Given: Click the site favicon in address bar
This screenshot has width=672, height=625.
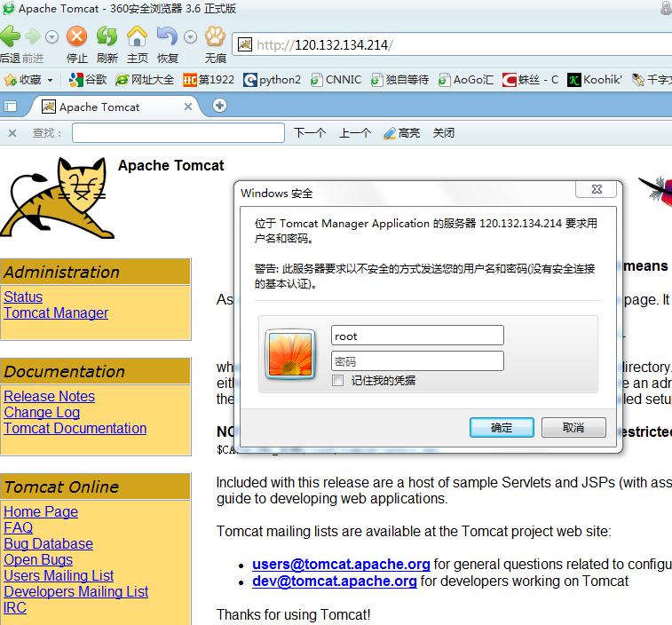Looking at the screenshot, I should [x=245, y=44].
